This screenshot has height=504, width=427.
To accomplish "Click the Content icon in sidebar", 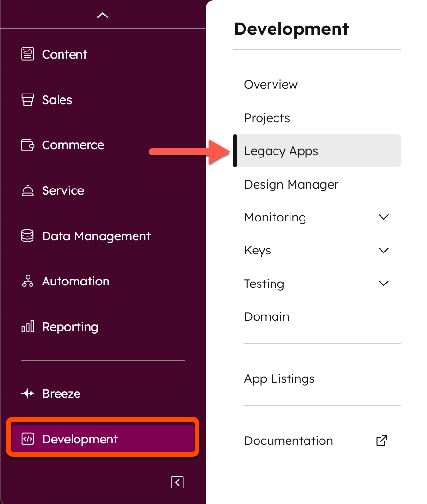I will click(28, 54).
